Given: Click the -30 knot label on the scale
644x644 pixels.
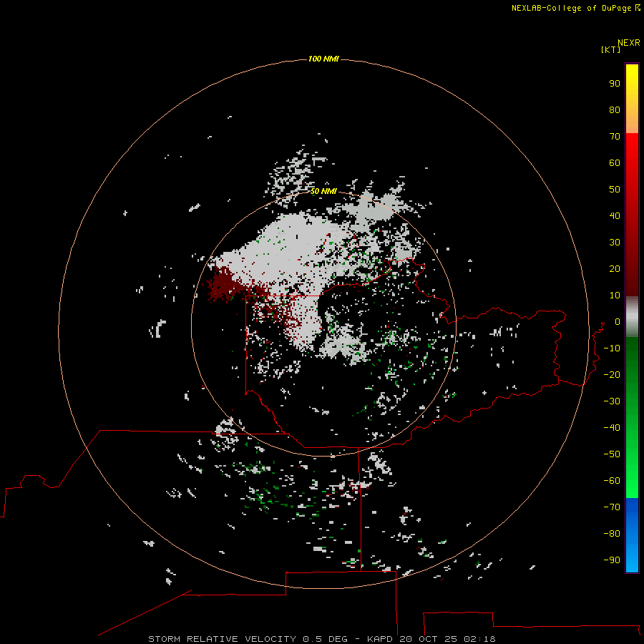Looking at the screenshot, I should (612, 401).
